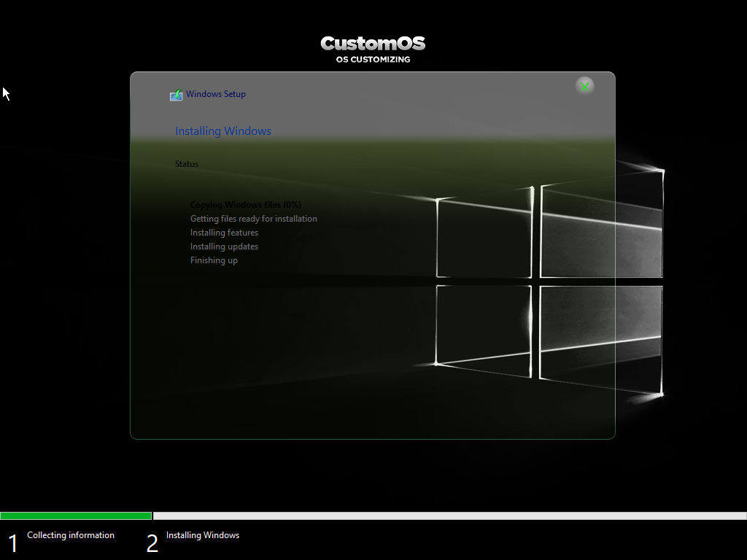Click the Installing Windows heading

223,131
